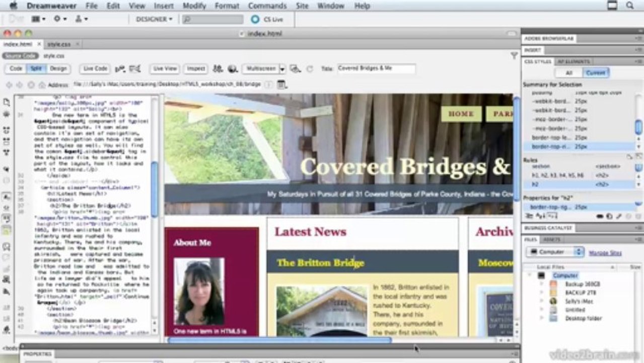The image size is (644, 363).
Task: Open the DESIGNER workspace switcher
Action: [154, 19]
